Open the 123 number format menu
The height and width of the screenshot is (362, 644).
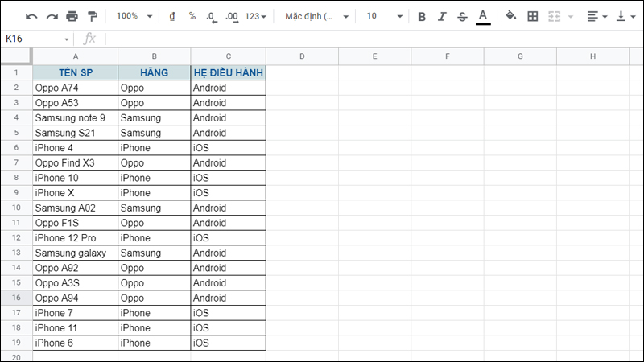click(x=256, y=16)
